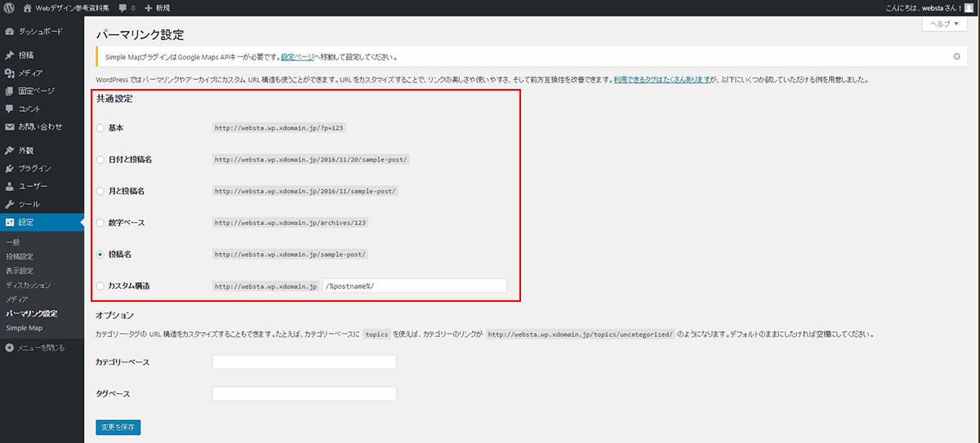Expand the ヘルプ dropdown tab
980x443 pixels.
944,24
